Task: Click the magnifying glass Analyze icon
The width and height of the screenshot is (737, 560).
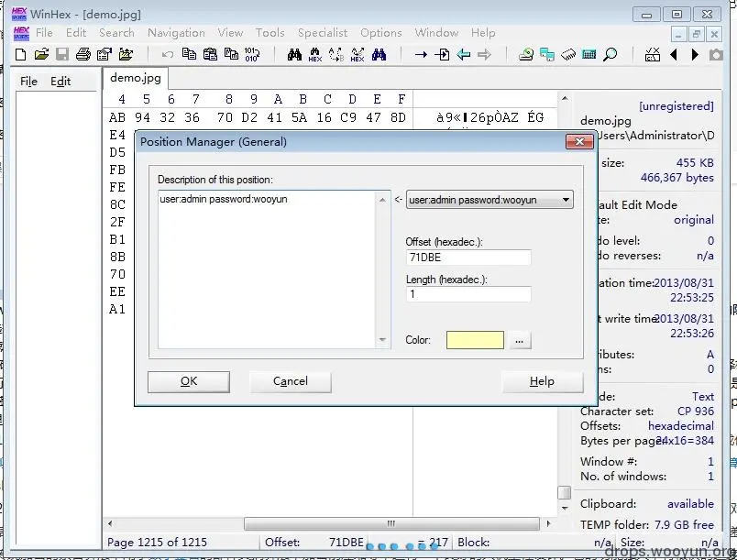Action: point(610,54)
